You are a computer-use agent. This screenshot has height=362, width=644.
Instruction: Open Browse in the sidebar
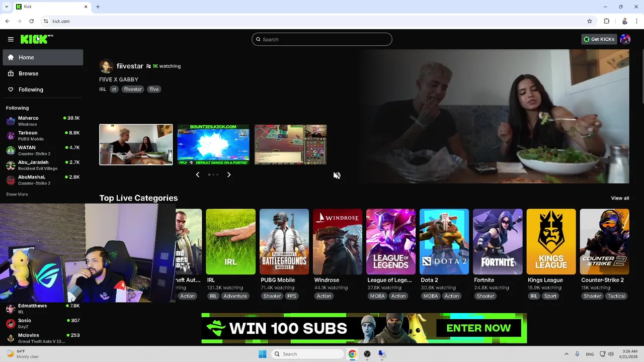(43, 73)
